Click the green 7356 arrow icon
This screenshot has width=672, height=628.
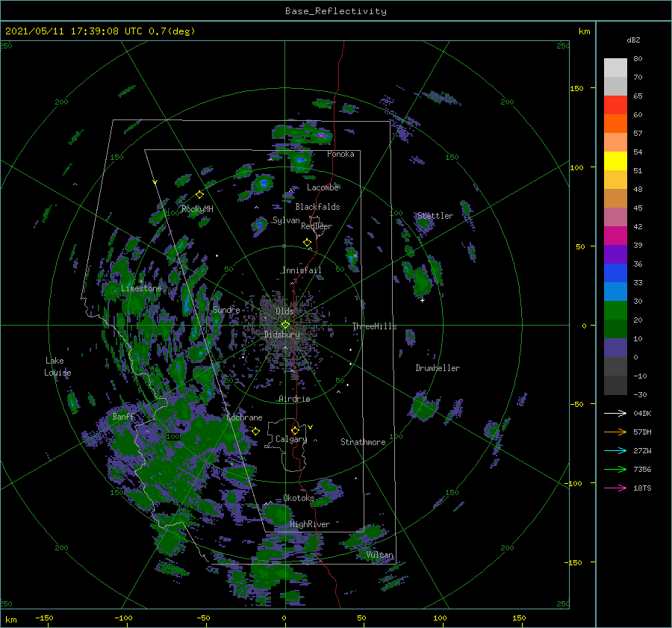point(615,470)
